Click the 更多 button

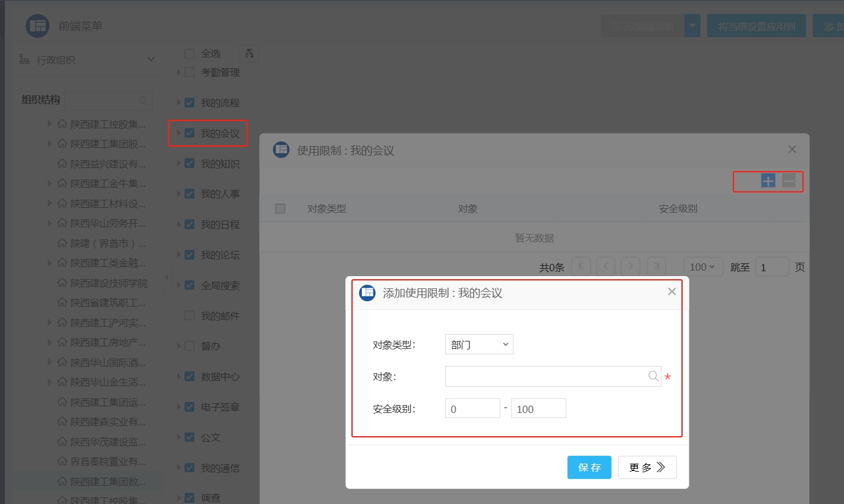(x=647, y=467)
